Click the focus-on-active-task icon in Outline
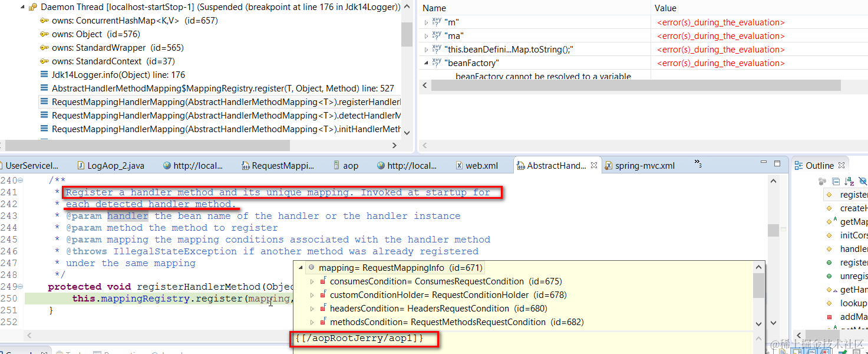 click(x=823, y=181)
